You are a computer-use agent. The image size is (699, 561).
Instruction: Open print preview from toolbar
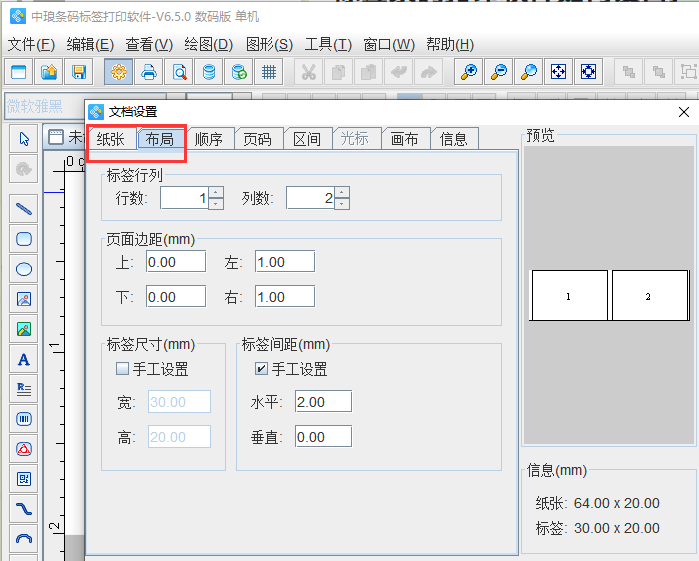179,72
